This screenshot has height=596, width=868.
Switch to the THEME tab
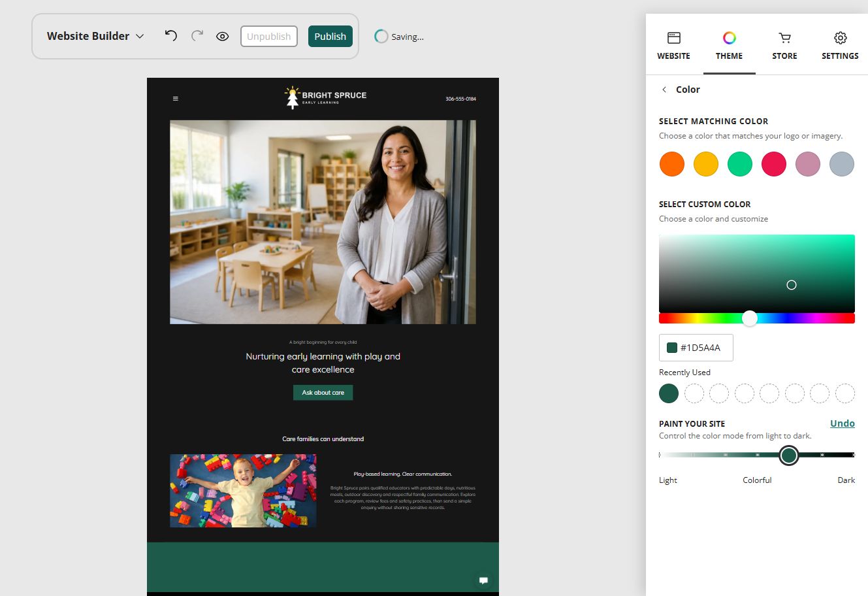pos(729,46)
